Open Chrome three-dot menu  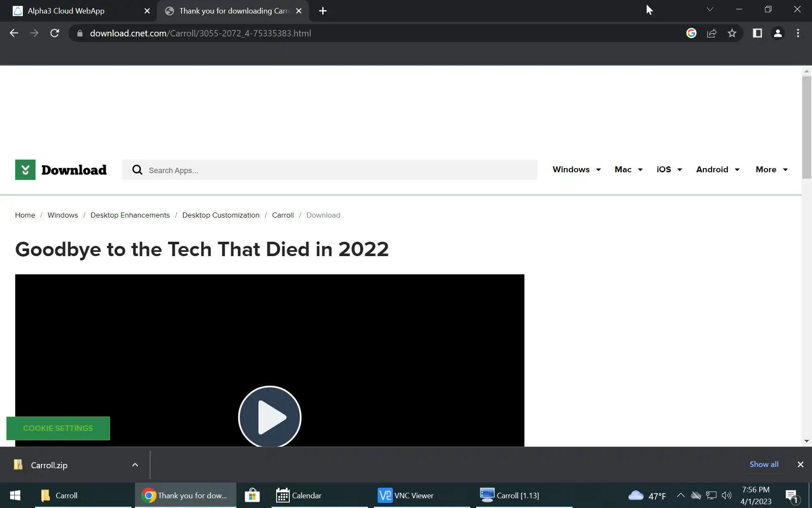pyautogui.click(x=798, y=33)
